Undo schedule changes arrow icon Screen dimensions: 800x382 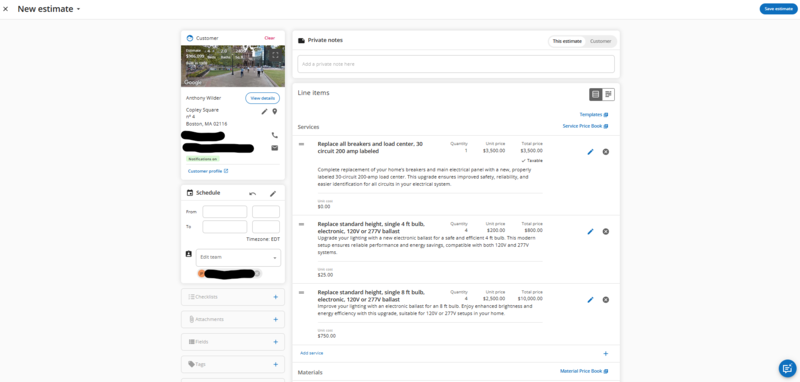click(253, 193)
